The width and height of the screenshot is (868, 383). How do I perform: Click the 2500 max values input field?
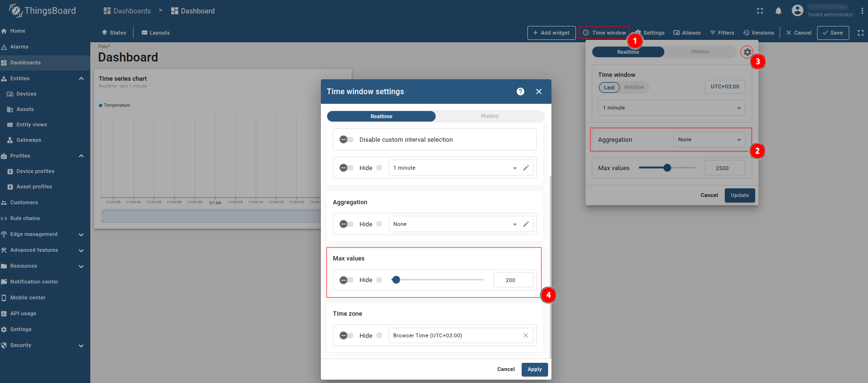tap(724, 168)
